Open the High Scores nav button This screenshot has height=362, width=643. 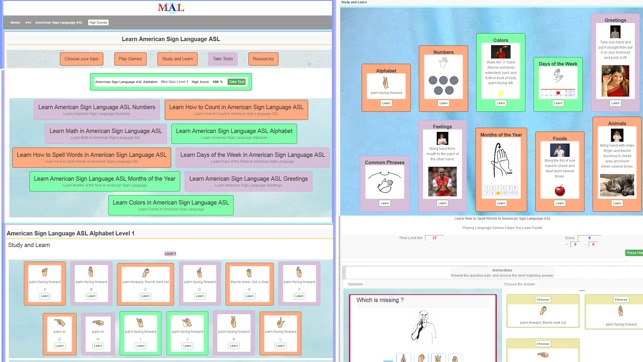(98, 23)
